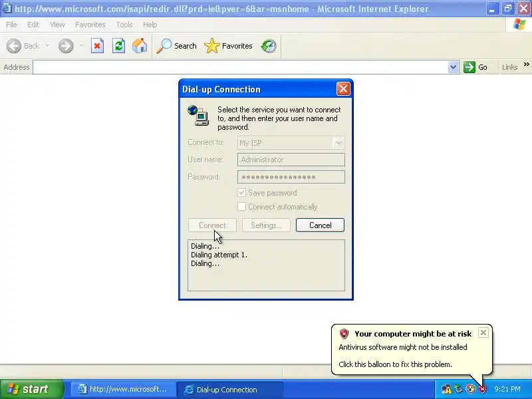Click the Safely Remove Hardware tray icon
Screen dimensions: 532x399
click(x=459, y=389)
